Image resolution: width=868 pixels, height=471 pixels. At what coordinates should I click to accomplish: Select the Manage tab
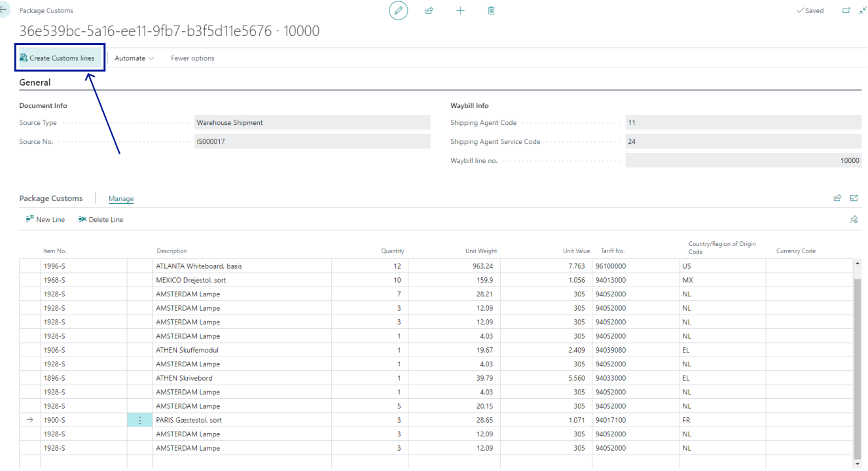tap(121, 199)
